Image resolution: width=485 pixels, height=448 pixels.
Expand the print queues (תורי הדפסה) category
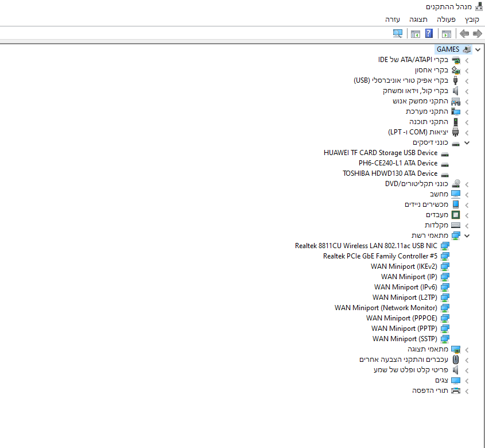coord(467,391)
